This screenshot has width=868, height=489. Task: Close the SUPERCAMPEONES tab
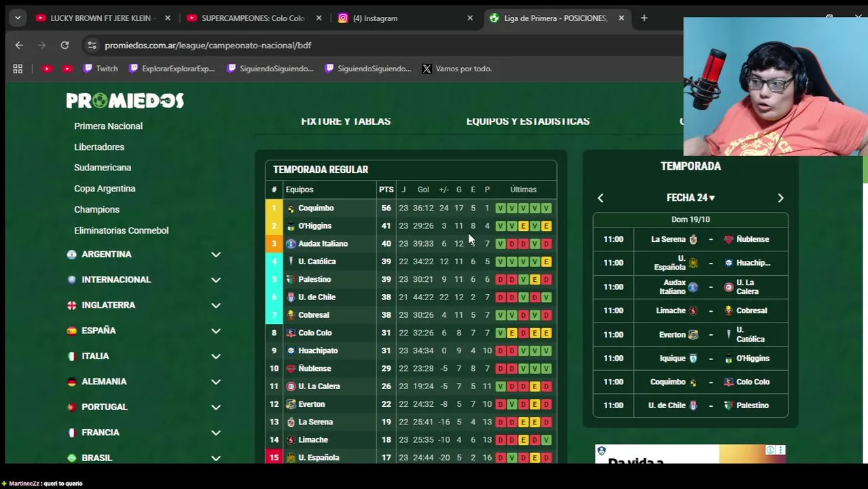319,18
